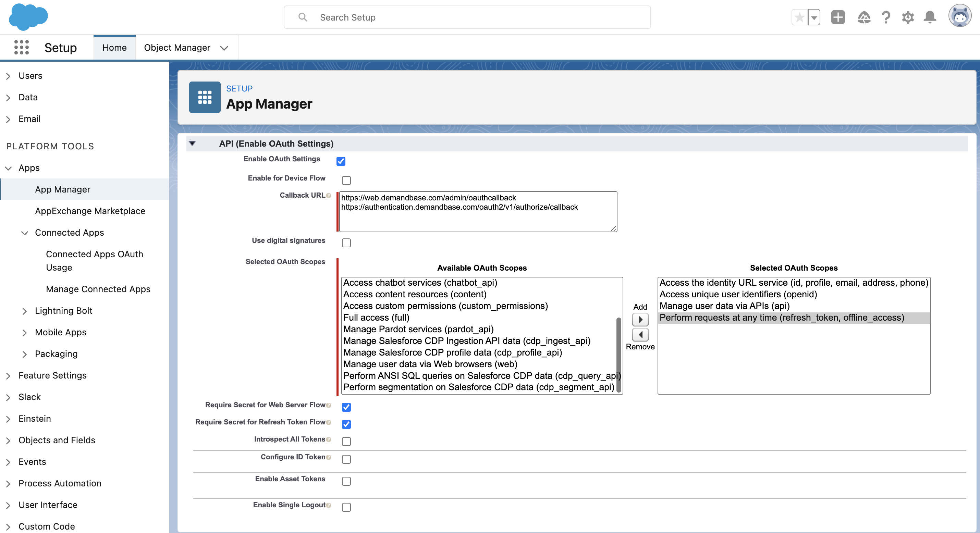This screenshot has height=533, width=980.
Task: Switch to the Object Manager tab
Action: (x=177, y=48)
